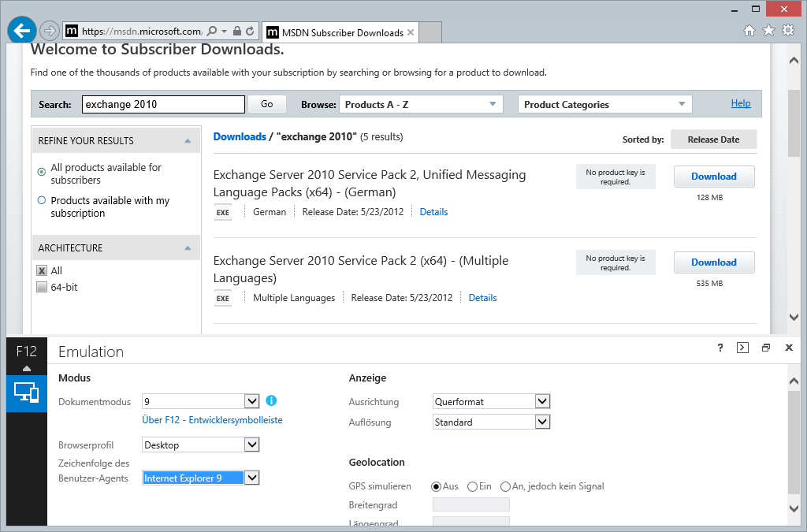Open Über F12 - Entwicklersymbolleiste link
The width and height of the screenshot is (807, 532).
[x=212, y=420]
